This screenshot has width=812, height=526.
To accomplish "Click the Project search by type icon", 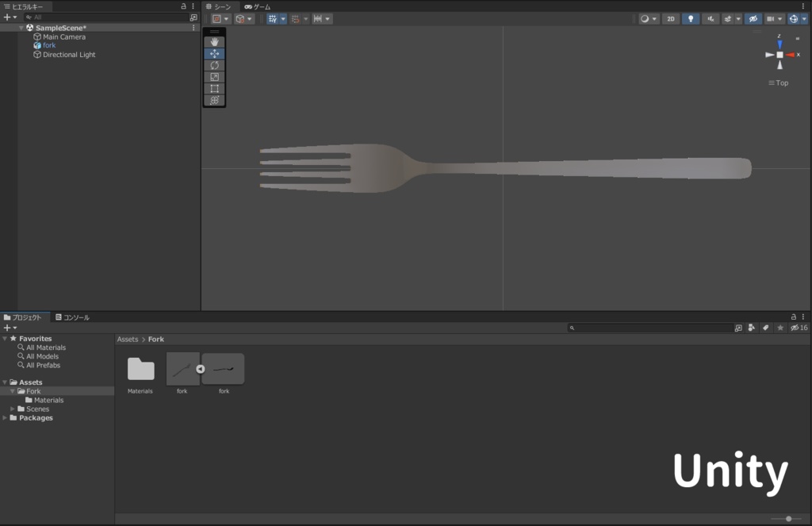I will 752,328.
